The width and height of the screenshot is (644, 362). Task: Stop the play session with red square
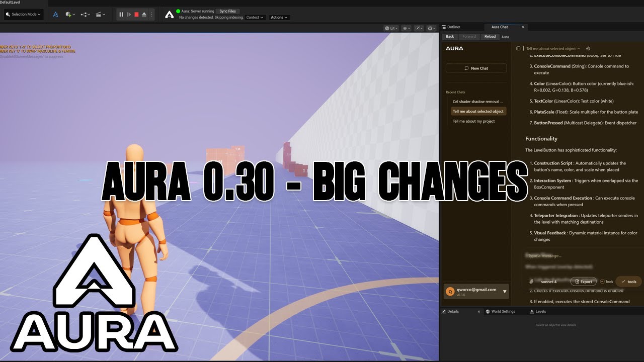(136, 15)
